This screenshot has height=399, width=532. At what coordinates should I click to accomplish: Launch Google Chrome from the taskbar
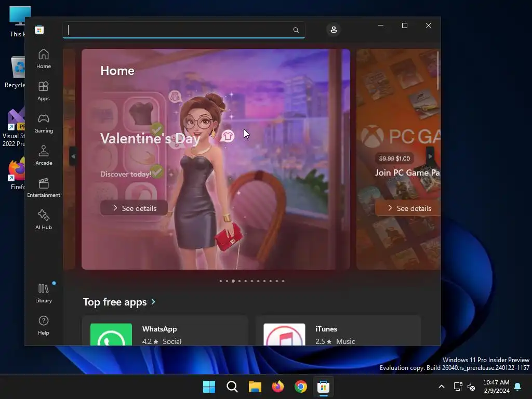coord(301,387)
